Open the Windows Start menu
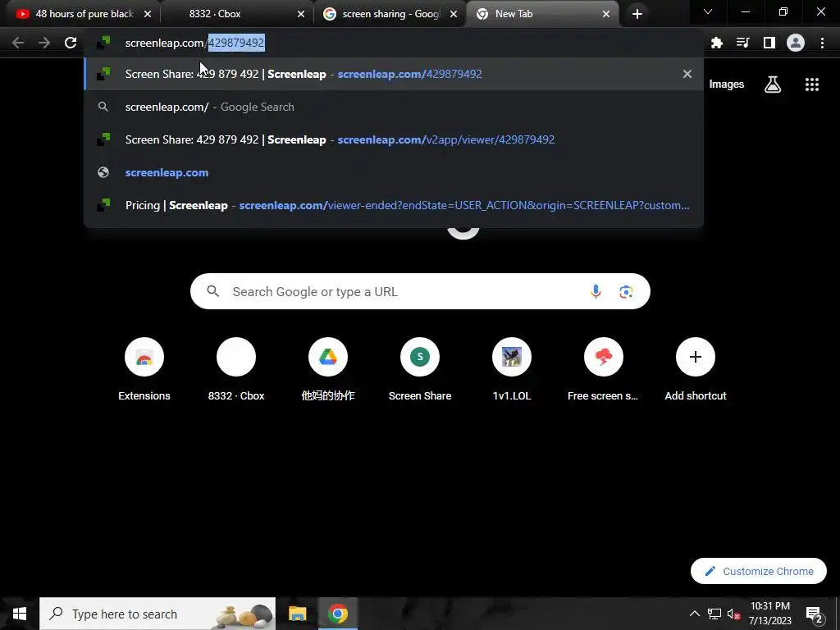This screenshot has height=630, width=840. click(x=20, y=614)
